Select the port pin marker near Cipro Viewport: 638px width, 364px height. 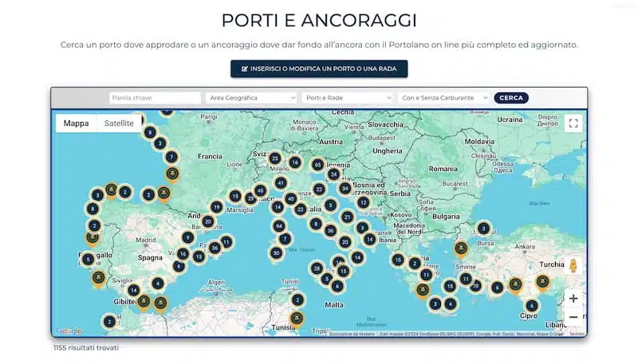[542, 282]
